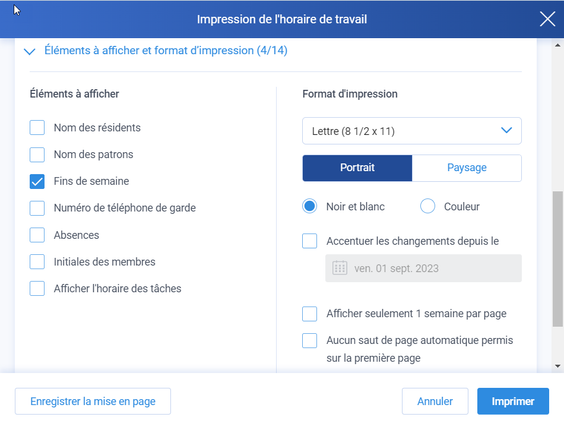Click the date field ven. 01 sept. 2023
Image resolution: width=564 pixels, height=429 pixels.
tap(423, 268)
